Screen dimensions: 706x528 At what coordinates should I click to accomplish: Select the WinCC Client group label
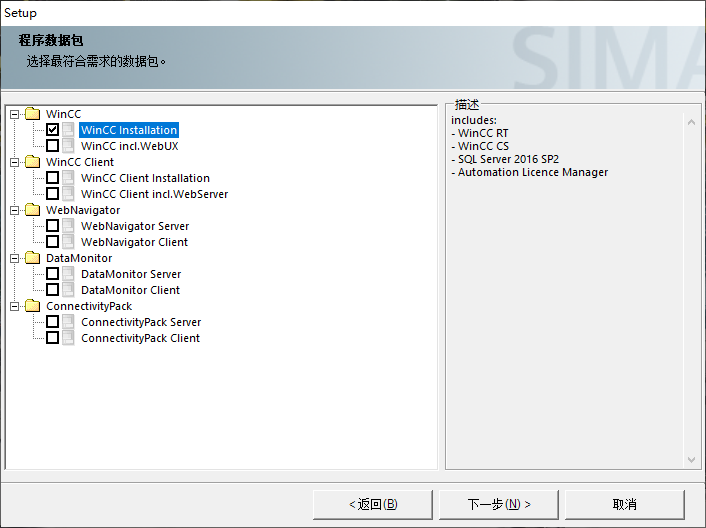[x=80, y=162]
